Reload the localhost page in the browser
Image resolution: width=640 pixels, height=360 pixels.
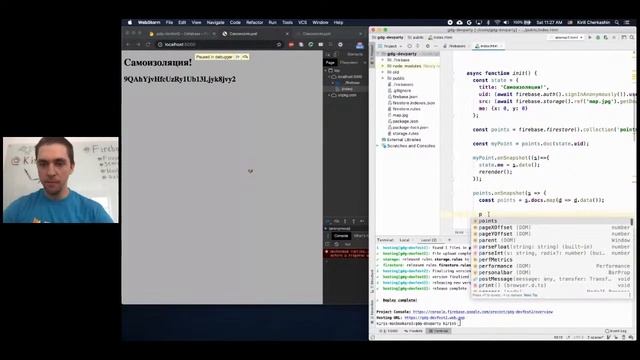148,44
